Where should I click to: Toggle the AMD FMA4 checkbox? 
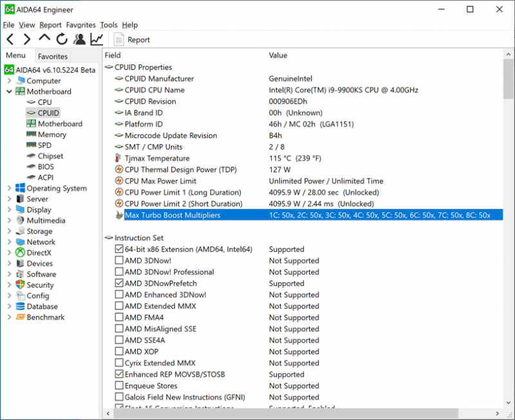(x=119, y=317)
